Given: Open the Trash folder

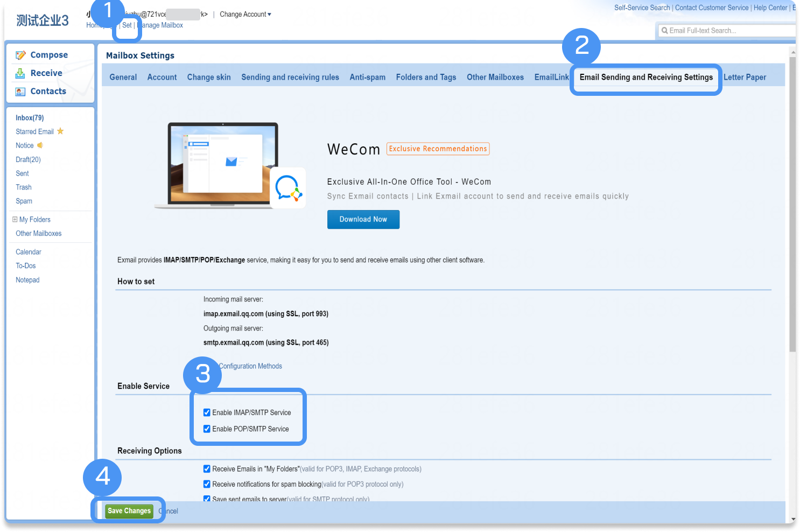Looking at the screenshot, I should point(24,187).
